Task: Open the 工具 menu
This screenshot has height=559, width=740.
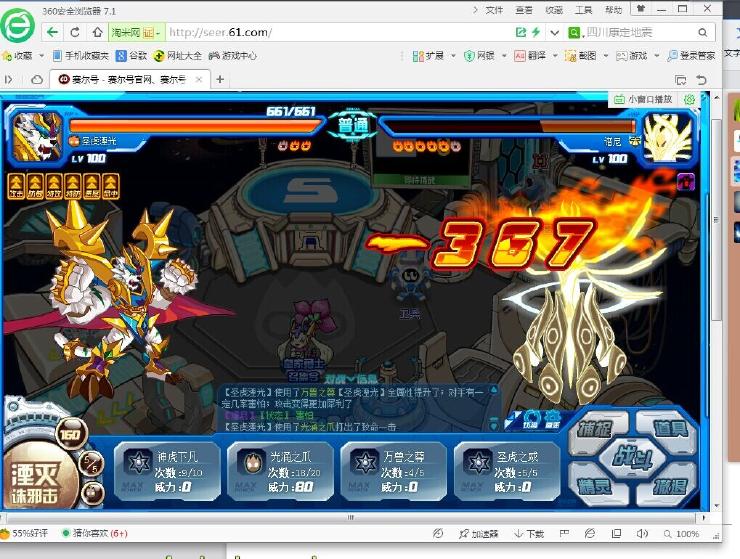Action: [584, 9]
